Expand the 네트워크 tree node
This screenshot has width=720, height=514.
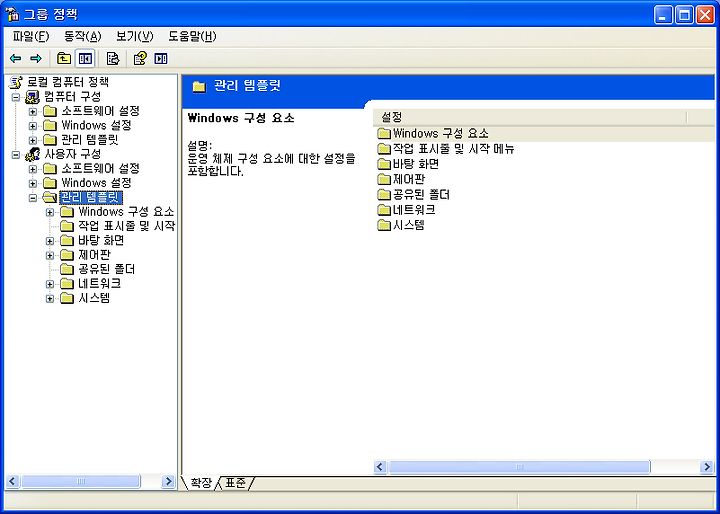[50, 284]
